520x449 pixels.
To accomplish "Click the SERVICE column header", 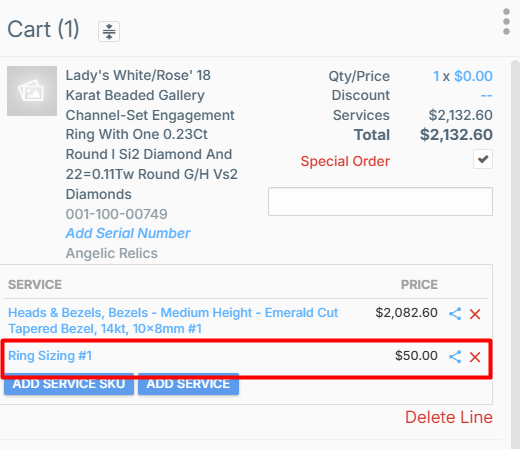I will click(x=35, y=285).
